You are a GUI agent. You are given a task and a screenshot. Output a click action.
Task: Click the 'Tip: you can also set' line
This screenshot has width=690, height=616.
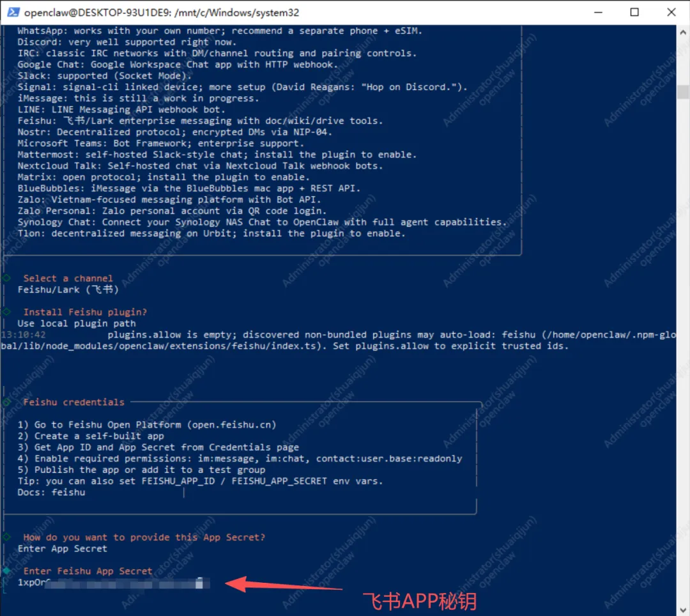click(200, 481)
